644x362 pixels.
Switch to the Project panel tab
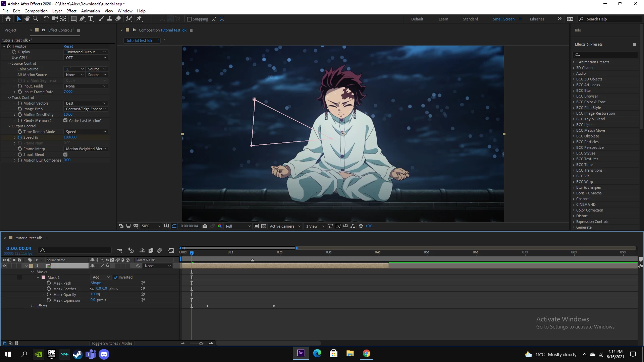[10, 30]
